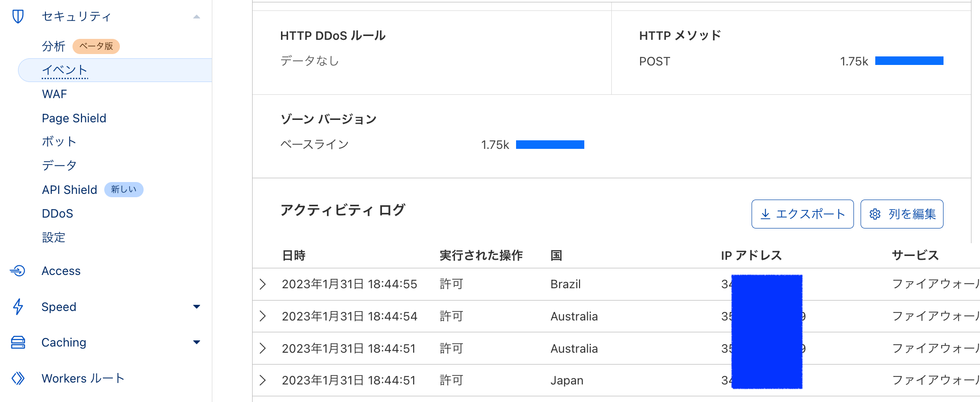Expand the Caching menu dropdown arrow
980x402 pixels.
pyautogui.click(x=197, y=342)
